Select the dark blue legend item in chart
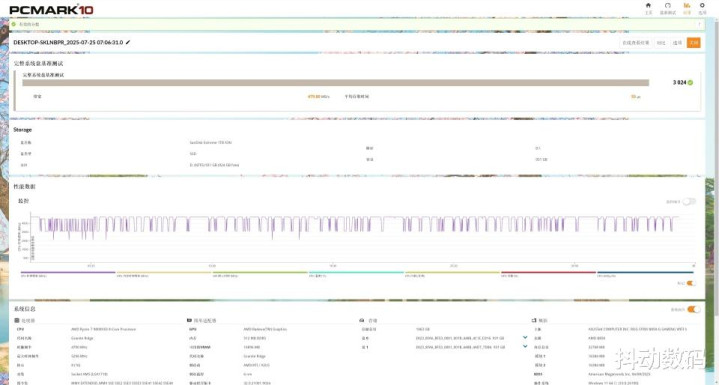Image resolution: width=719 pixels, height=385 pixels. coord(645,274)
